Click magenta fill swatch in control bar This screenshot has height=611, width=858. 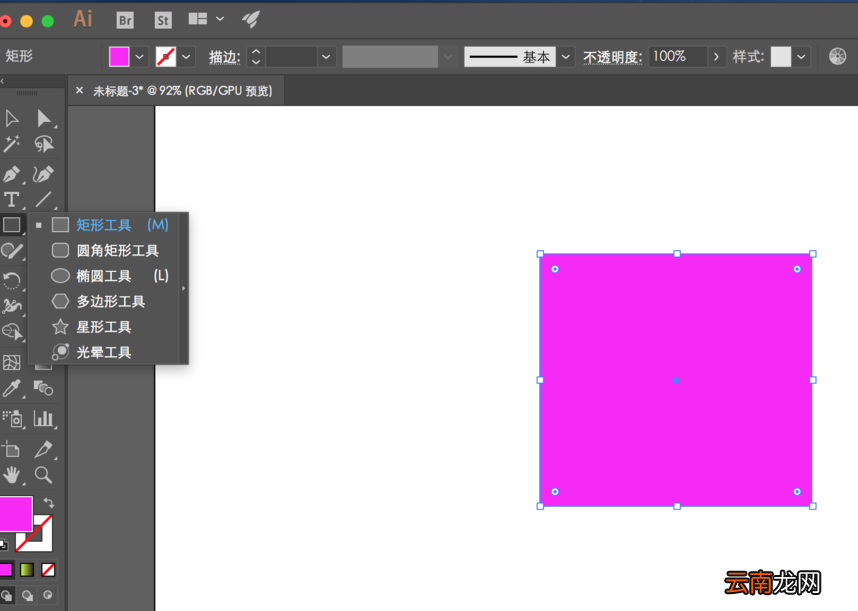click(119, 56)
